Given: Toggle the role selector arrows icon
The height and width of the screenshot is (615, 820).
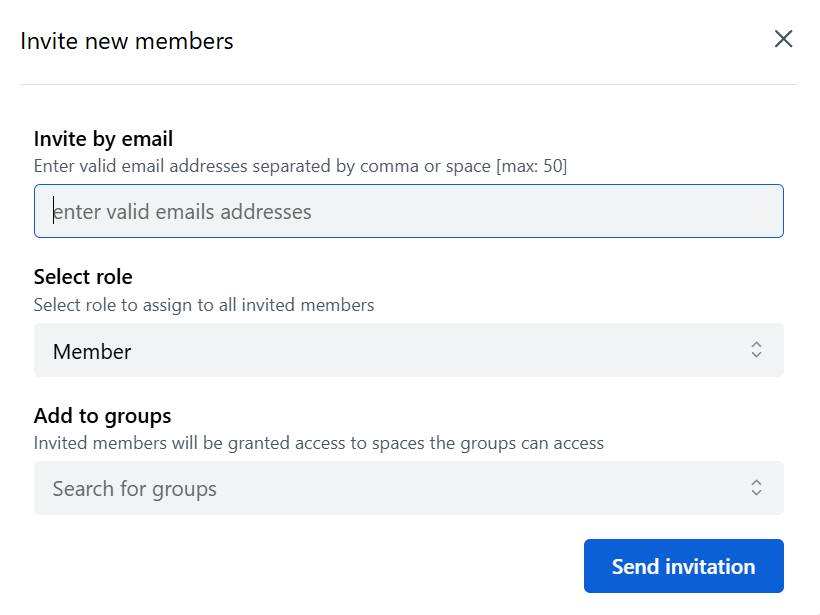Looking at the screenshot, I should (x=756, y=350).
